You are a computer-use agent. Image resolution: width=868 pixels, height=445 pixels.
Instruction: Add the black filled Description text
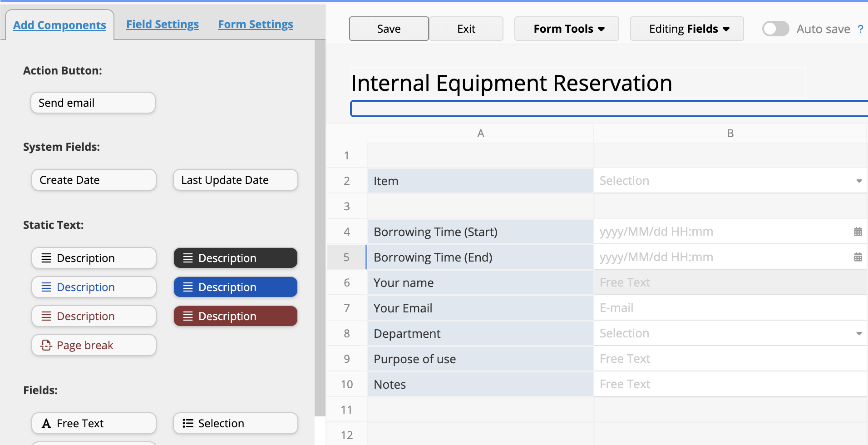235,258
